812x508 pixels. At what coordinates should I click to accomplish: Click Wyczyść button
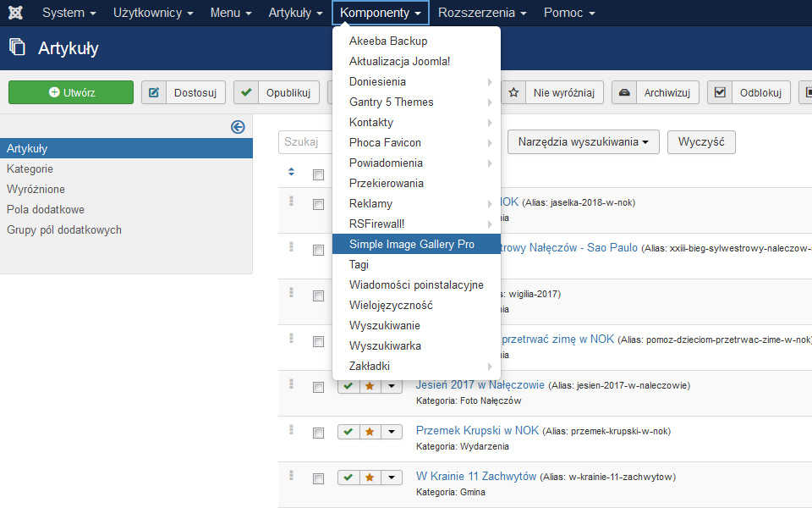pyautogui.click(x=701, y=142)
